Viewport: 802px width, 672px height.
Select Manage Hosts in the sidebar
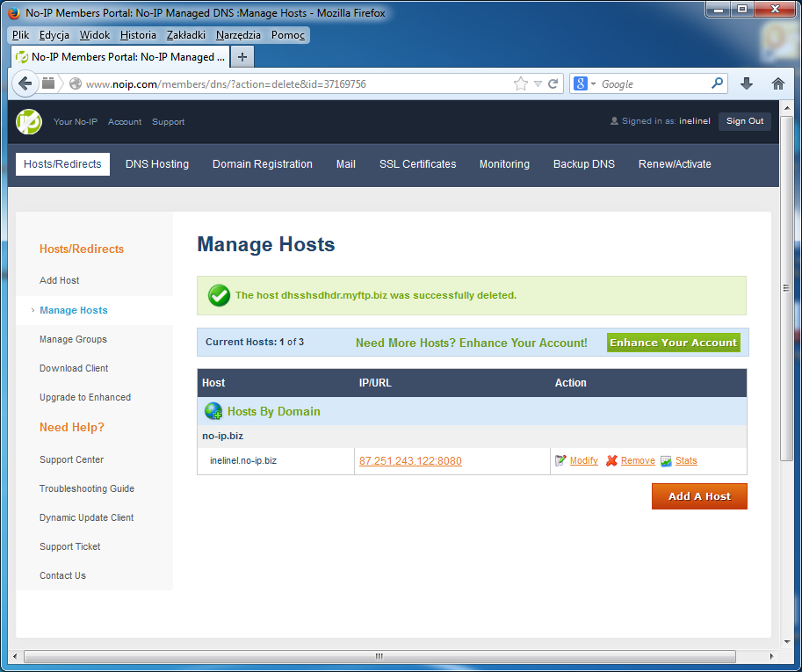[74, 310]
